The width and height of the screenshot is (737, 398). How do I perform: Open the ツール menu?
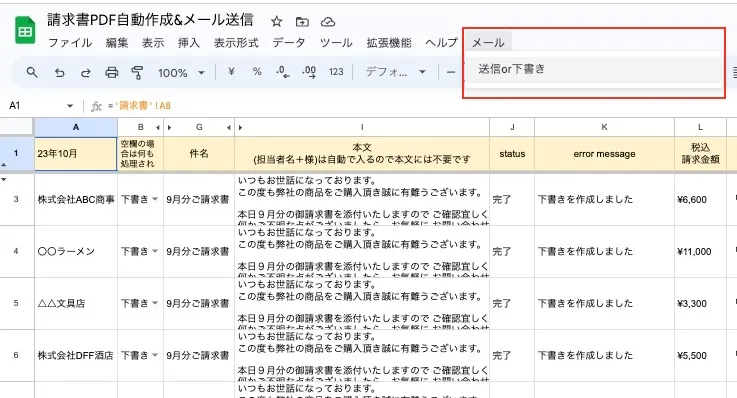[336, 43]
